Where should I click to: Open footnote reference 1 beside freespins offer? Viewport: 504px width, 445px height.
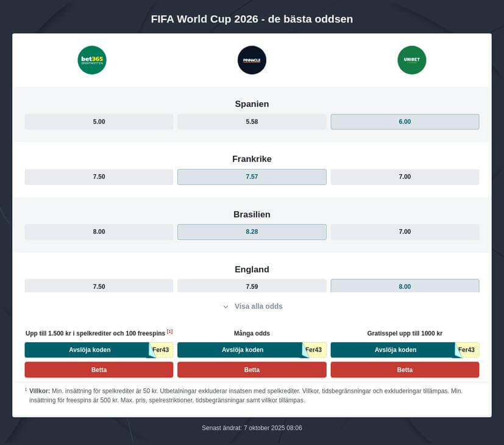[170, 332]
